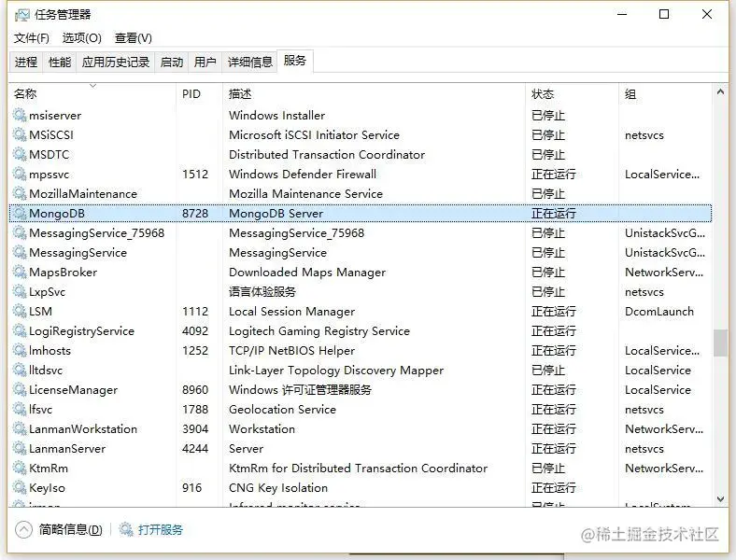
Task: Click the CNG Key Isolation description
Action: click(x=278, y=488)
